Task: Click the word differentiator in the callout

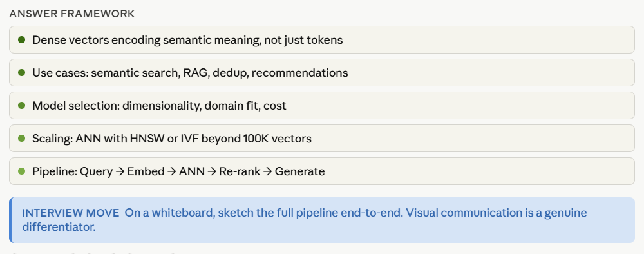Action: (x=59, y=227)
